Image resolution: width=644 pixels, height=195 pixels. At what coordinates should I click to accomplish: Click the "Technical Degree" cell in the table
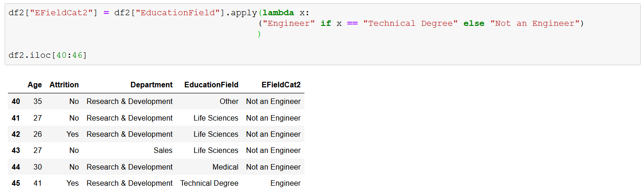pyautogui.click(x=209, y=183)
